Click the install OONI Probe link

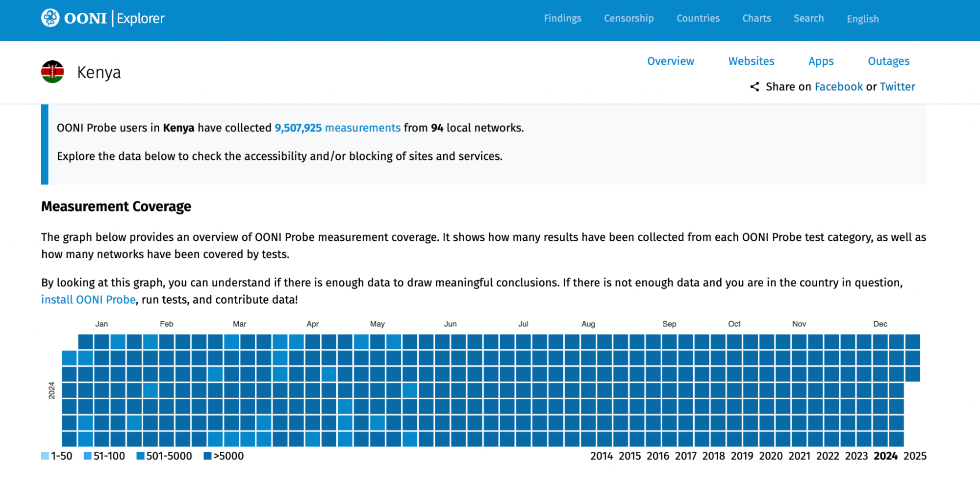(88, 300)
